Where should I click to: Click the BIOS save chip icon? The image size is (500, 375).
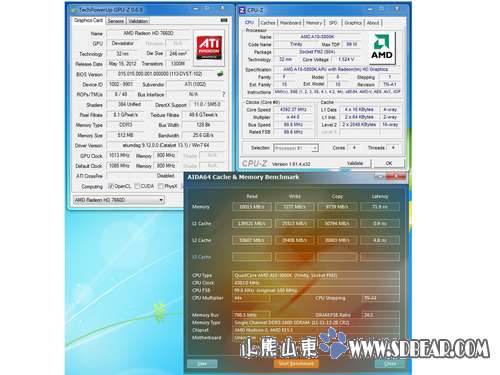pos(220,74)
